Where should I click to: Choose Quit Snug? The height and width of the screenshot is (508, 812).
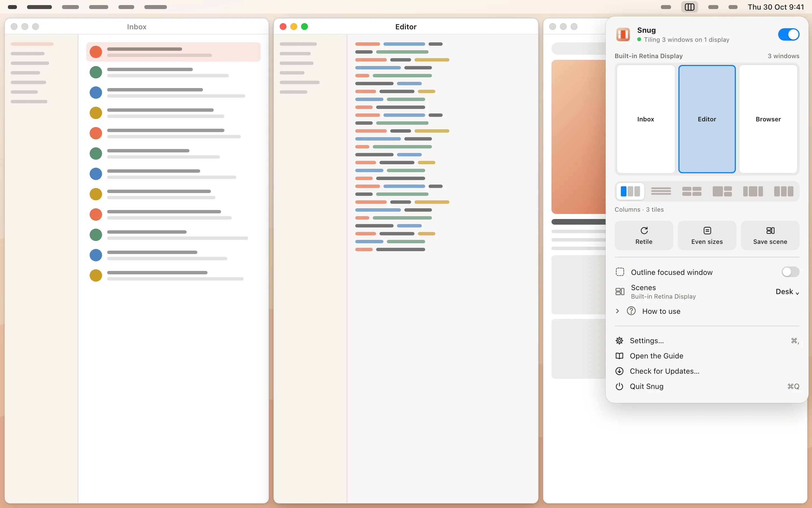707,386
